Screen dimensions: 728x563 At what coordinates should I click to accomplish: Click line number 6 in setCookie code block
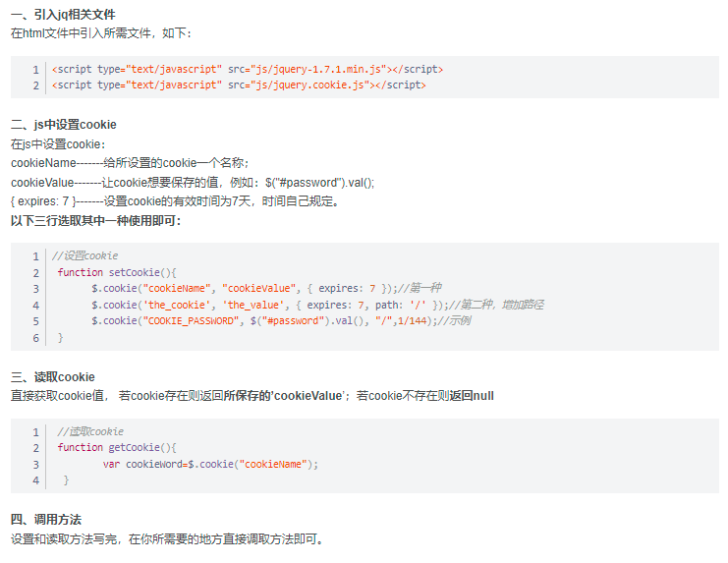point(35,338)
